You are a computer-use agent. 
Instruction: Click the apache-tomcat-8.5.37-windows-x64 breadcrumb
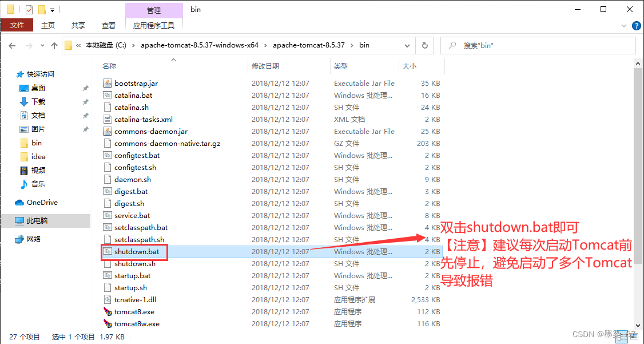(200, 45)
